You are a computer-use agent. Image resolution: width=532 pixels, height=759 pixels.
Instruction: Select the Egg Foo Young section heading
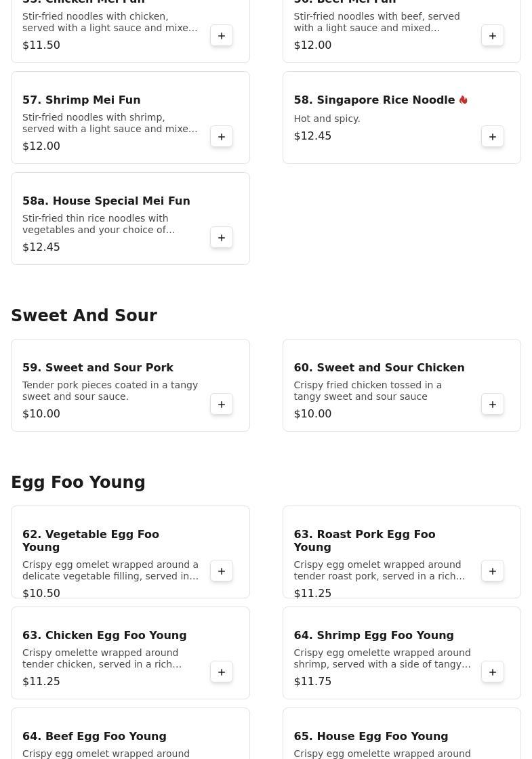[x=78, y=483]
